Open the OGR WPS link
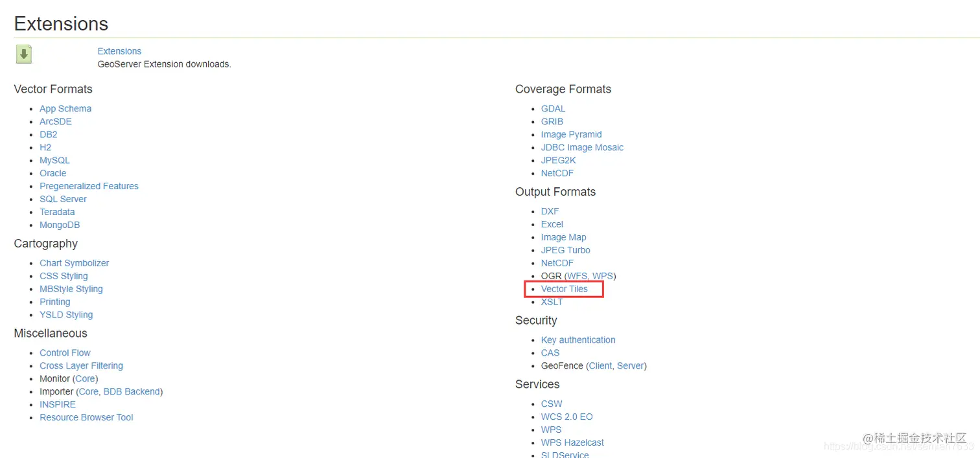The width and height of the screenshot is (980, 458). (603, 277)
